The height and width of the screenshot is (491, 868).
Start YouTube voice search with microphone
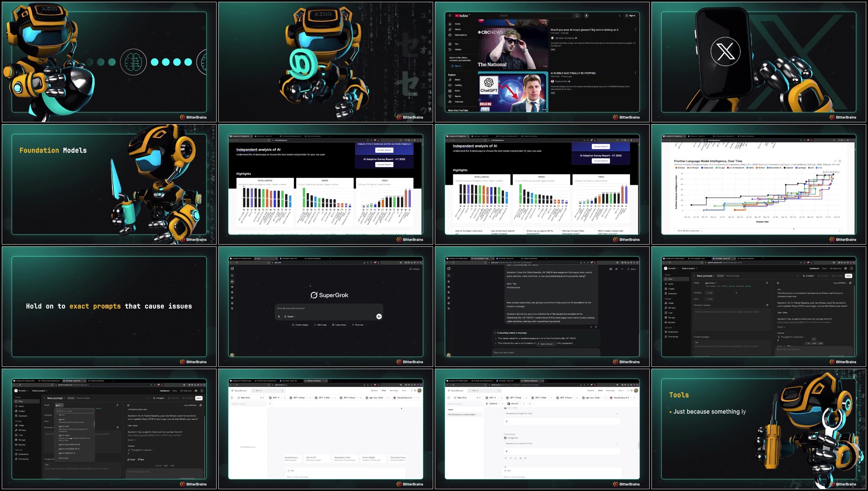point(586,16)
